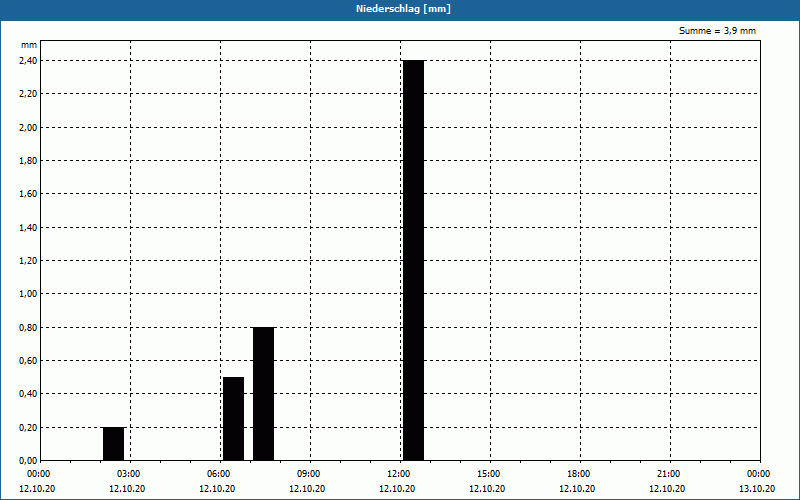
Task: Click the 15:00 time axis label
Action: click(489, 474)
